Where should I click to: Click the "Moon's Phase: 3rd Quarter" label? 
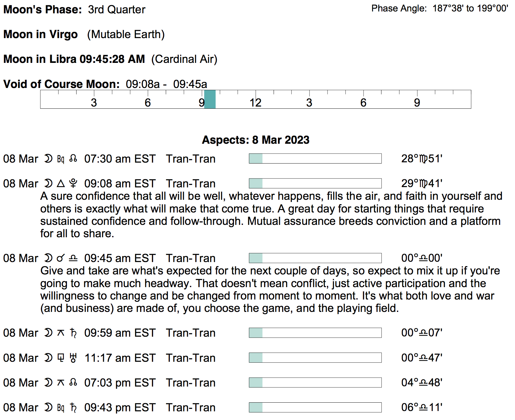[x=74, y=10]
